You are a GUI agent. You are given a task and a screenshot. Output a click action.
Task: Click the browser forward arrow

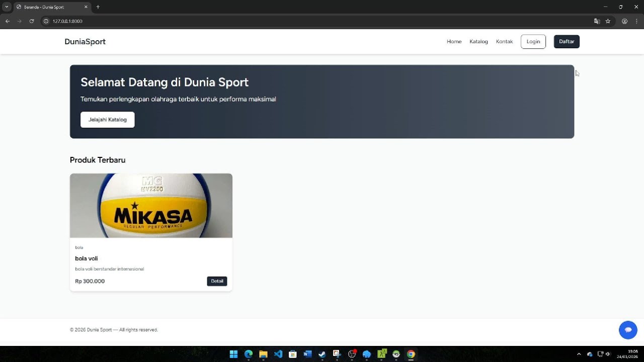click(20, 21)
